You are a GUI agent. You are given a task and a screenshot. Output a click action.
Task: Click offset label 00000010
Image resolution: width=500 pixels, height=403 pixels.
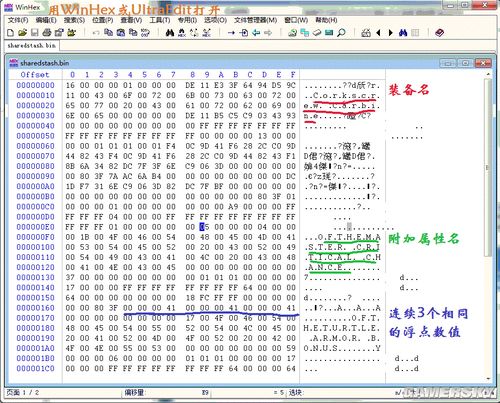35,95
